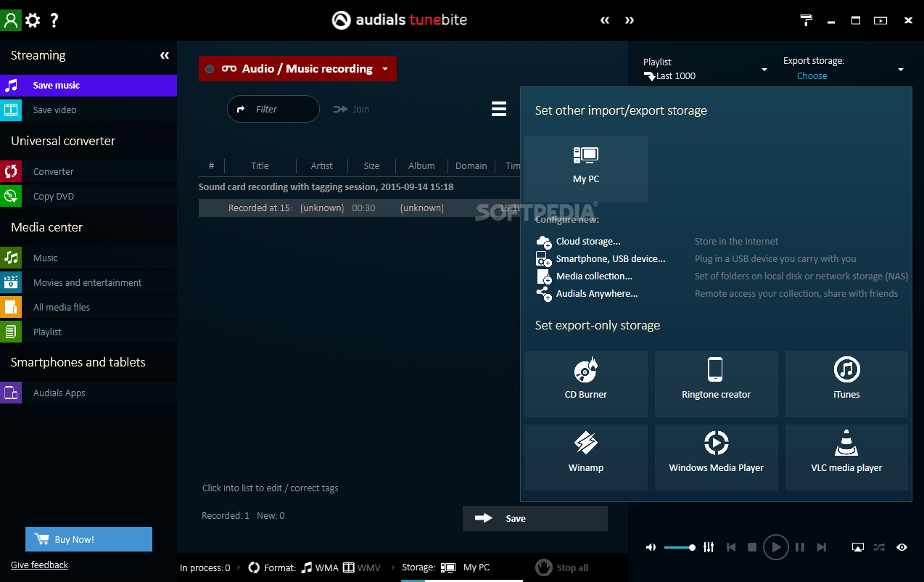Open the Give feedback link
Screen dimensions: 924x582
pyautogui.click(x=39, y=565)
